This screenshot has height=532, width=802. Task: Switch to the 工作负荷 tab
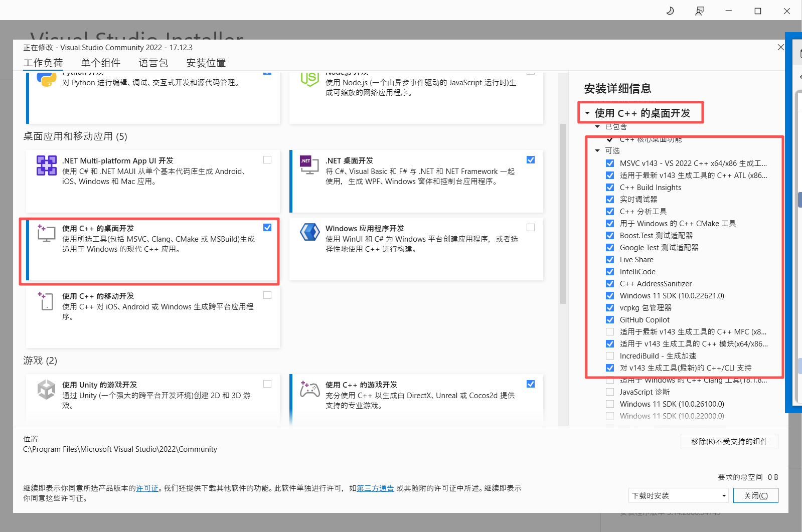43,63
